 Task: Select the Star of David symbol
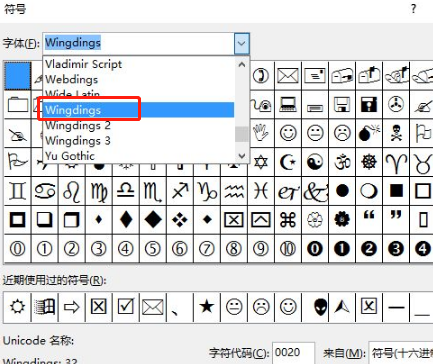click(261, 162)
